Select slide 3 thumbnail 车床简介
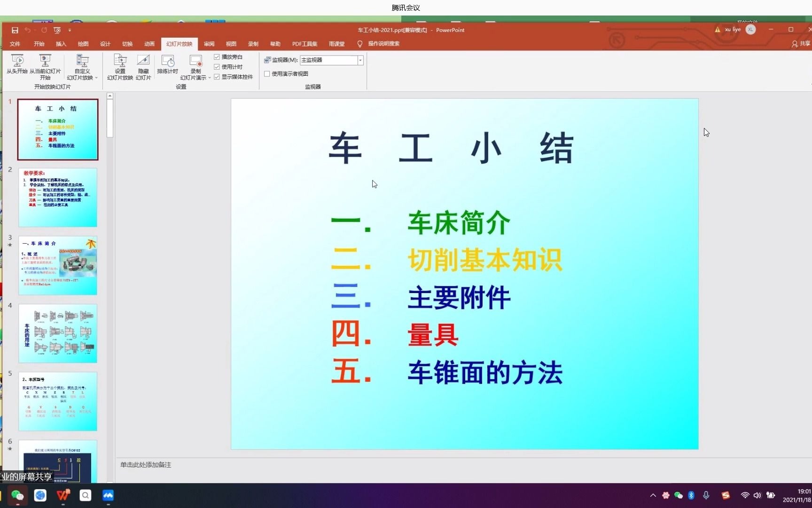 tap(58, 265)
